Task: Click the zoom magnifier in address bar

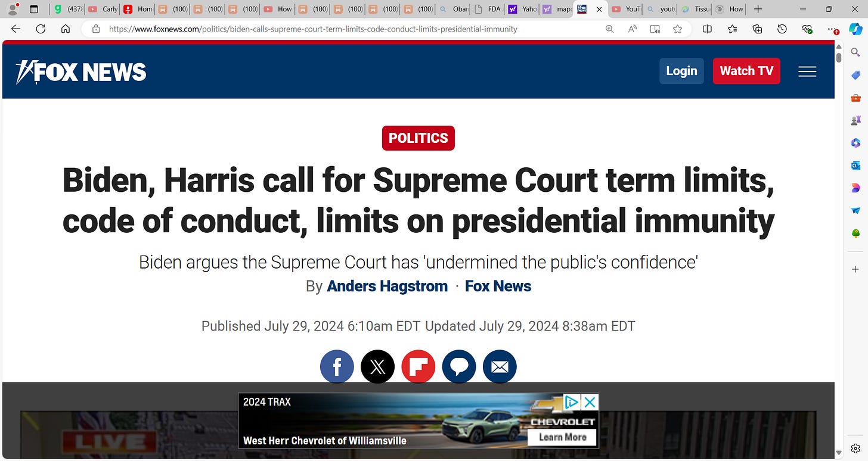Action: tap(609, 29)
